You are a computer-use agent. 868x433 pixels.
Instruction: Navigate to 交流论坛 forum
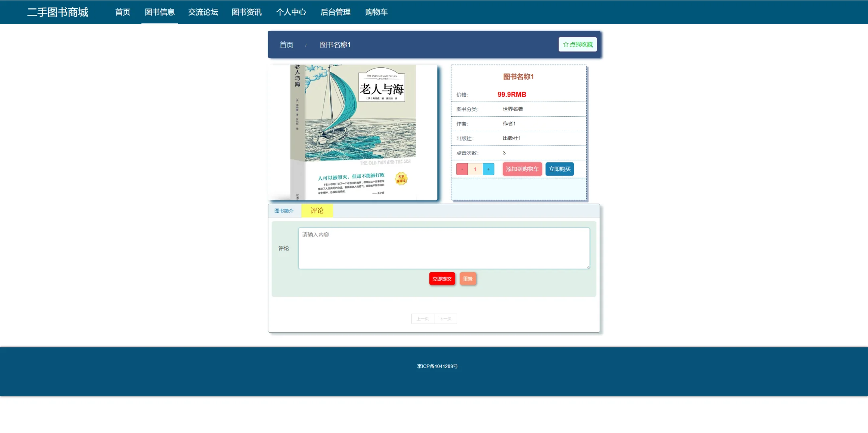coord(203,12)
